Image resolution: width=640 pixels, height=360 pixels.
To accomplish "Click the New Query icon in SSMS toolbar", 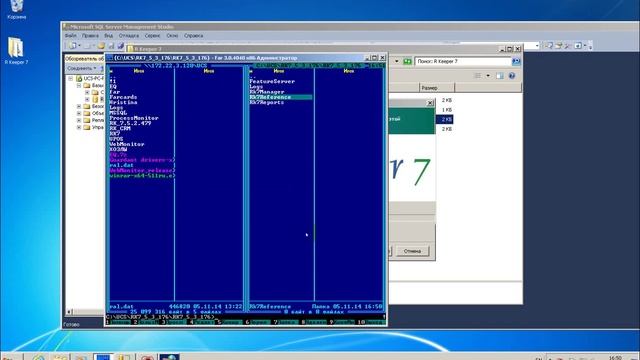I will (72, 46).
